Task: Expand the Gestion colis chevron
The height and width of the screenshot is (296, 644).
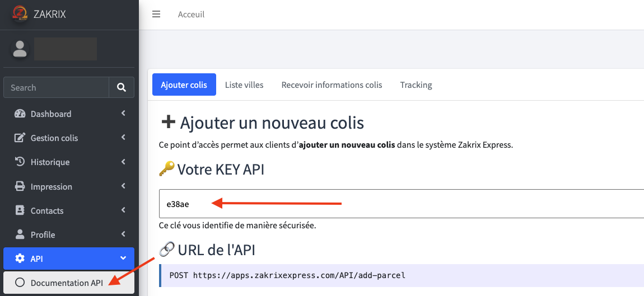Action: click(123, 138)
